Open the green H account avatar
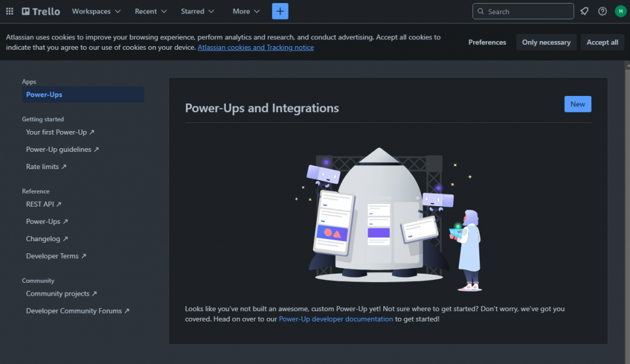630x364 pixels. 620,11
